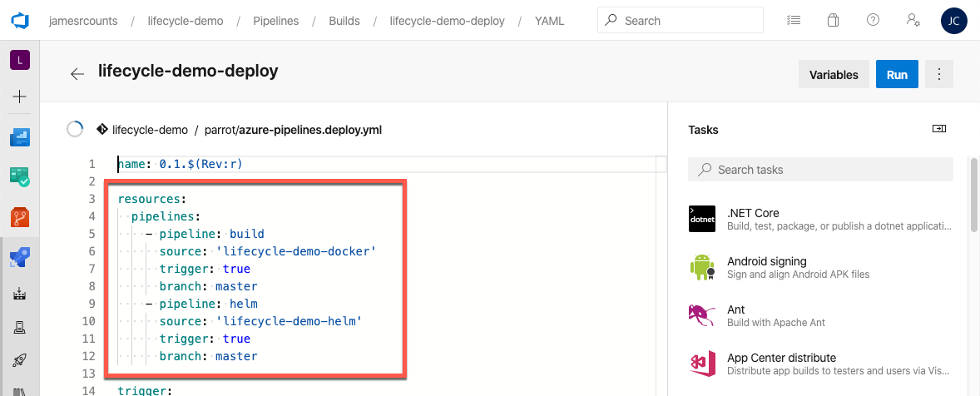Go to Pipelines breadcrumb

coord(275,21)
